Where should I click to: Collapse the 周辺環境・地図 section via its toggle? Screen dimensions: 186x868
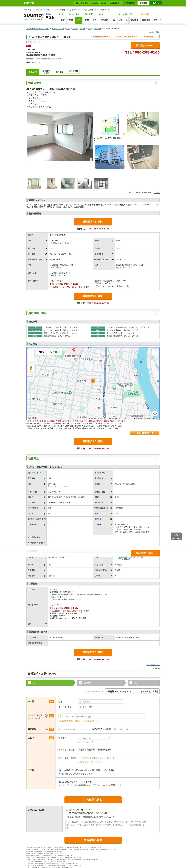click(156, 313)
